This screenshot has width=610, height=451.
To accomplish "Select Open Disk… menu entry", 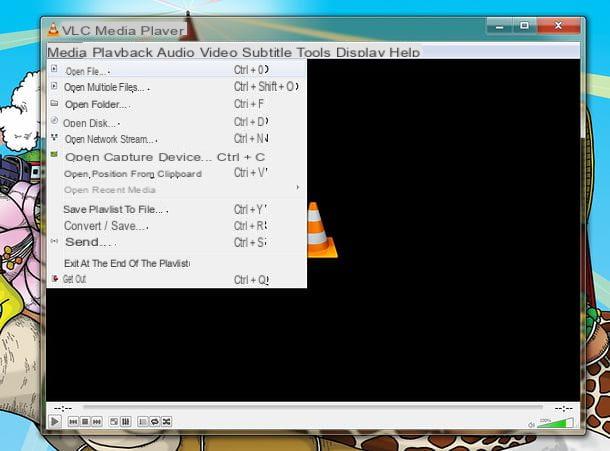I will (177, 122).
